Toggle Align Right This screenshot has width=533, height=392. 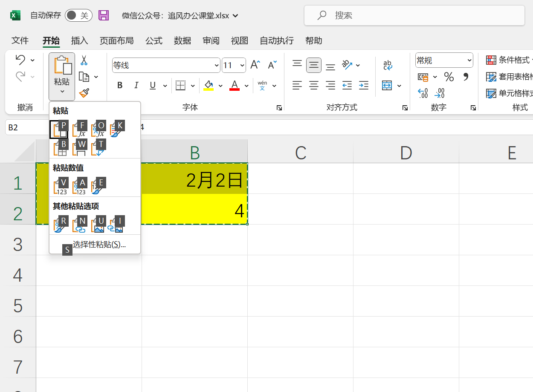[x=330, y=85]
